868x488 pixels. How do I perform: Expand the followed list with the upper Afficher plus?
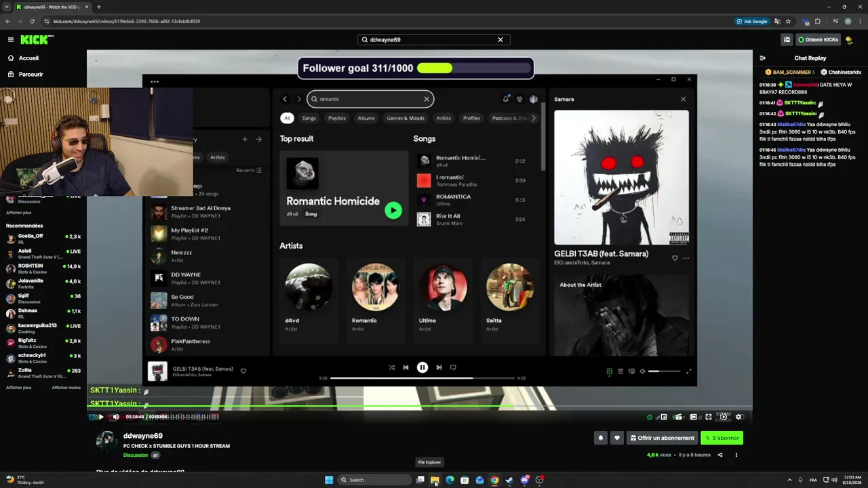(x=18, y=213)
